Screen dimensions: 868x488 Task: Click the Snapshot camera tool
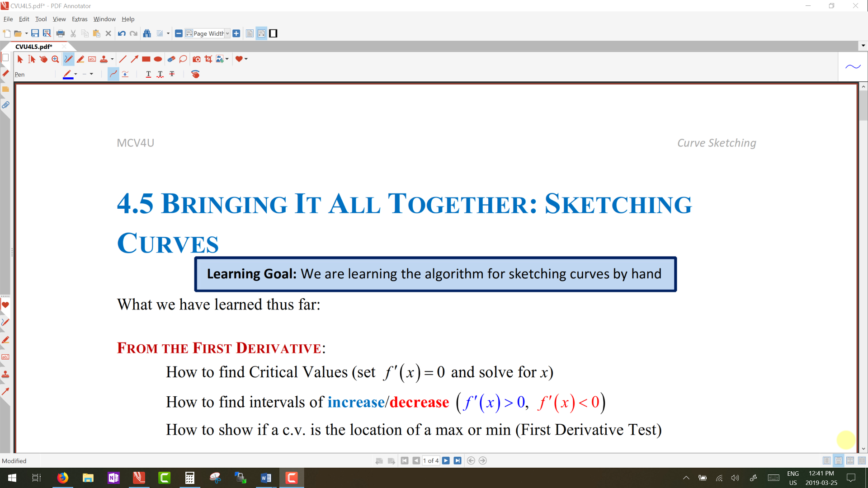pos(196,59)
